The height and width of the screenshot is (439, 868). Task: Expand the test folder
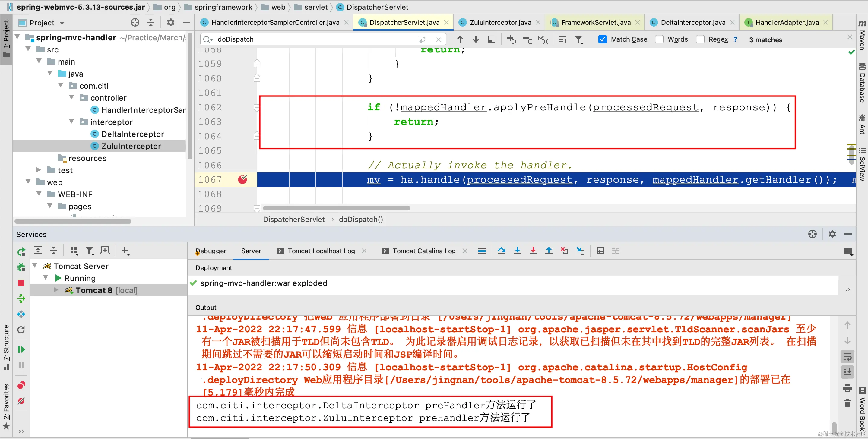[39, 170]
